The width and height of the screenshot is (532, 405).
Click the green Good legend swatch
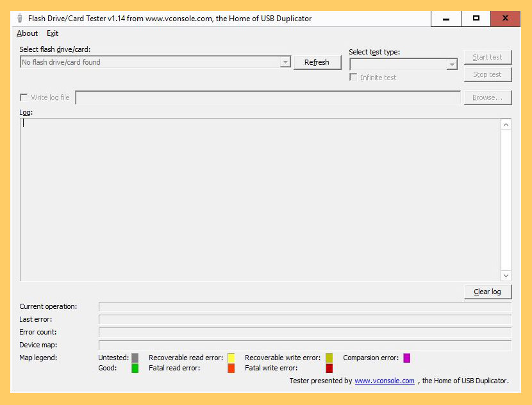[135, 368]
